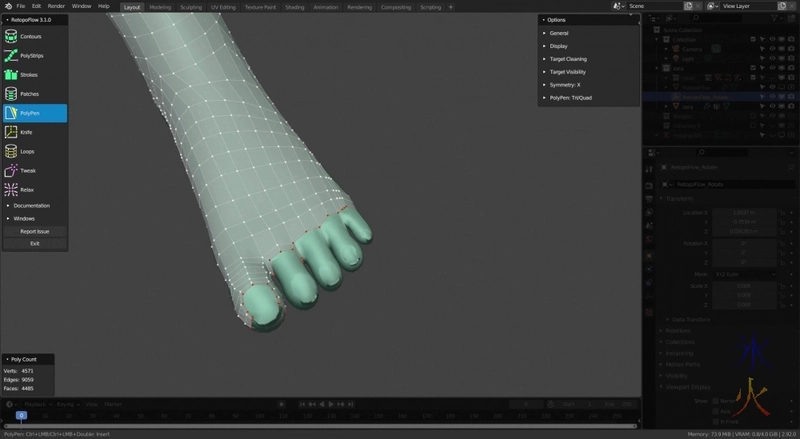Collapse the RetopoFlow 3.1.0 panel header
The height and width of the screenshot is (439, 800).
35,20
